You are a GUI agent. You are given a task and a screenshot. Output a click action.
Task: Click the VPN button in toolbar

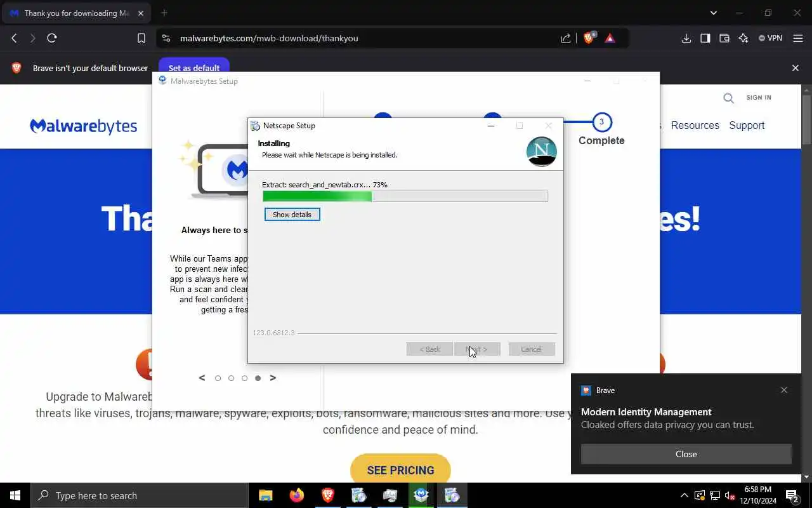tap(770, 38)
